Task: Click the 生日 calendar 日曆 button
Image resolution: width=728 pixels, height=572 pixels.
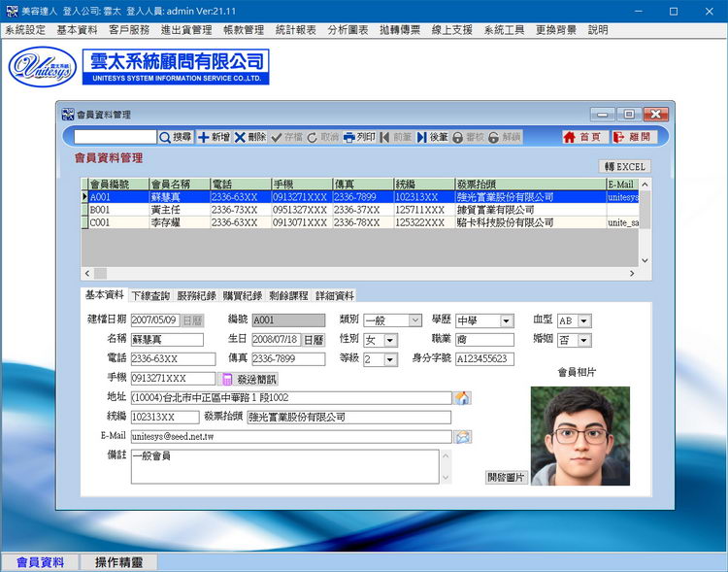Action: pos(314,340)
